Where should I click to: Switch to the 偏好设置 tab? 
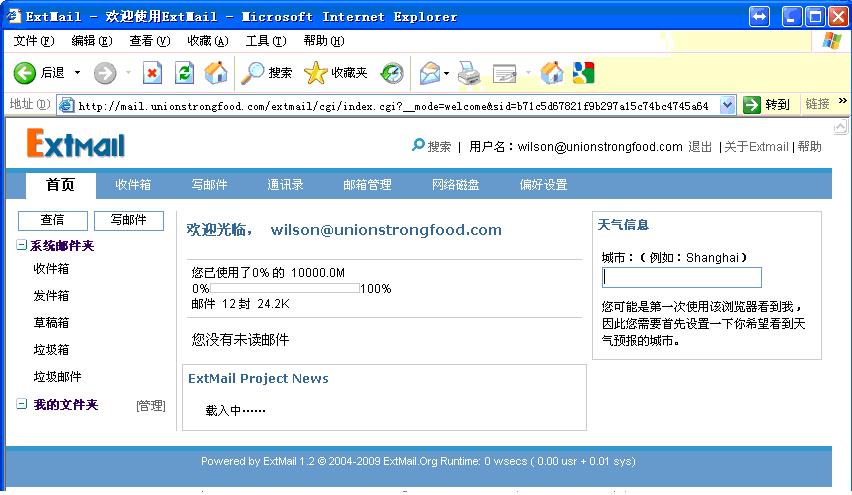[x=543, y=185]
